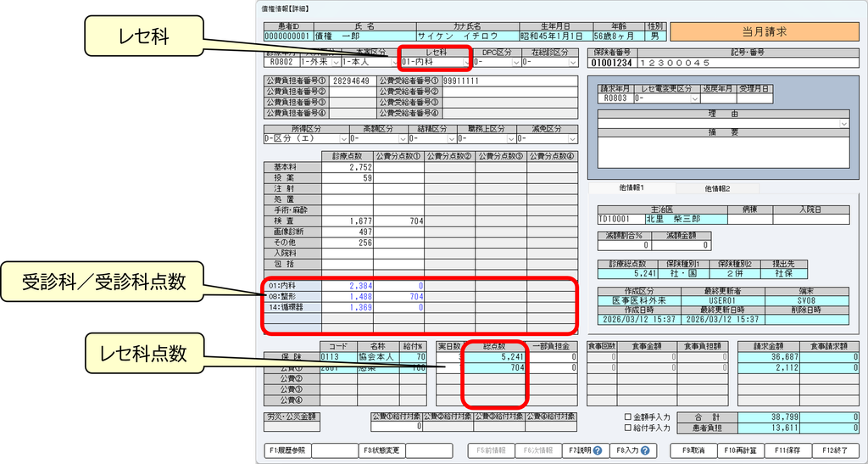Click the 保険者番号 field 01001234

point(612,63)
